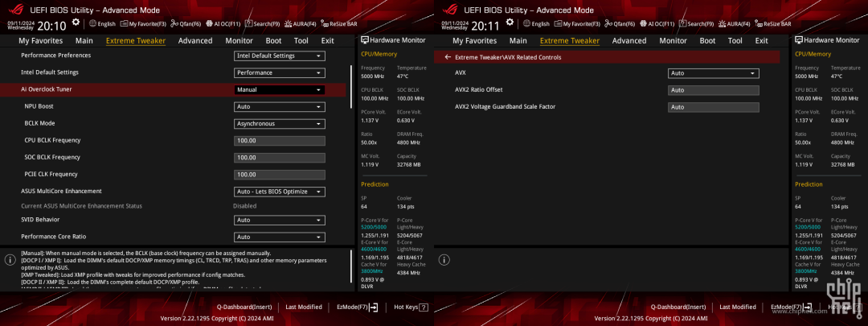868x326 pixels.
Task: Select Current ASUS MultiCore Enhancement Status row
Action: pyautogui.click(x=81, y=206)
